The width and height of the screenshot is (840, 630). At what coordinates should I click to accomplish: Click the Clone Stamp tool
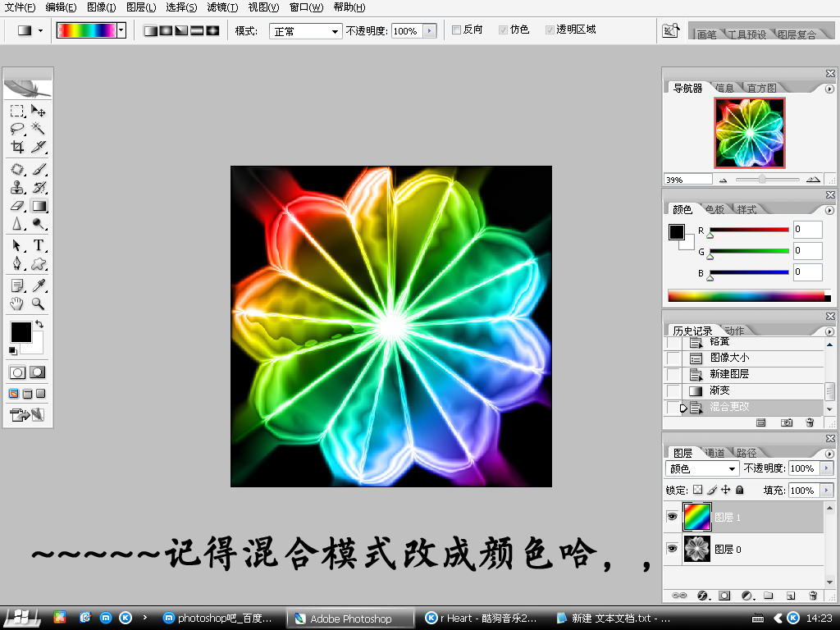(x=17, y=188)
